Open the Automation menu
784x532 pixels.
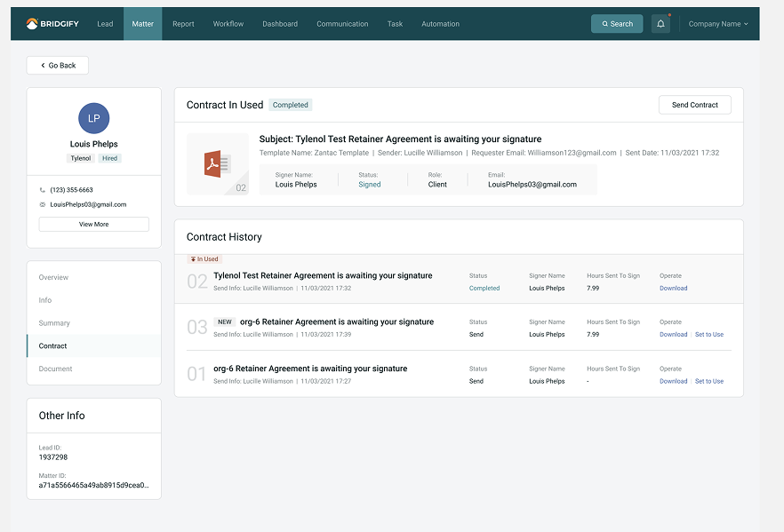441,23
